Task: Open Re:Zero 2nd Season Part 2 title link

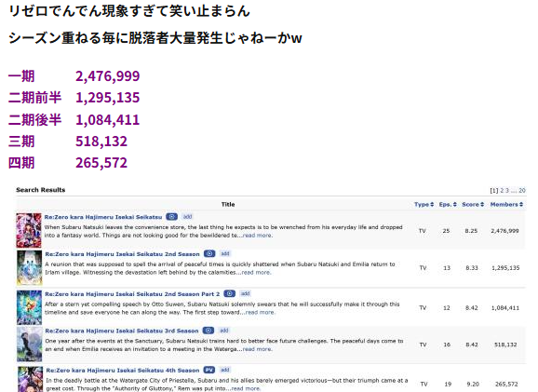Action: 132,294
